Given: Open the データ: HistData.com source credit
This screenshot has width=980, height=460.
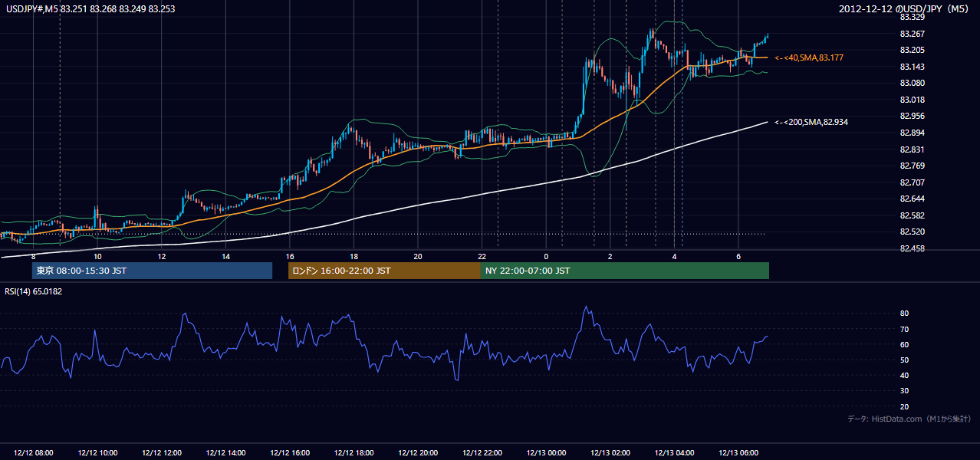Looking at the screenshot, I should [909, 419].
